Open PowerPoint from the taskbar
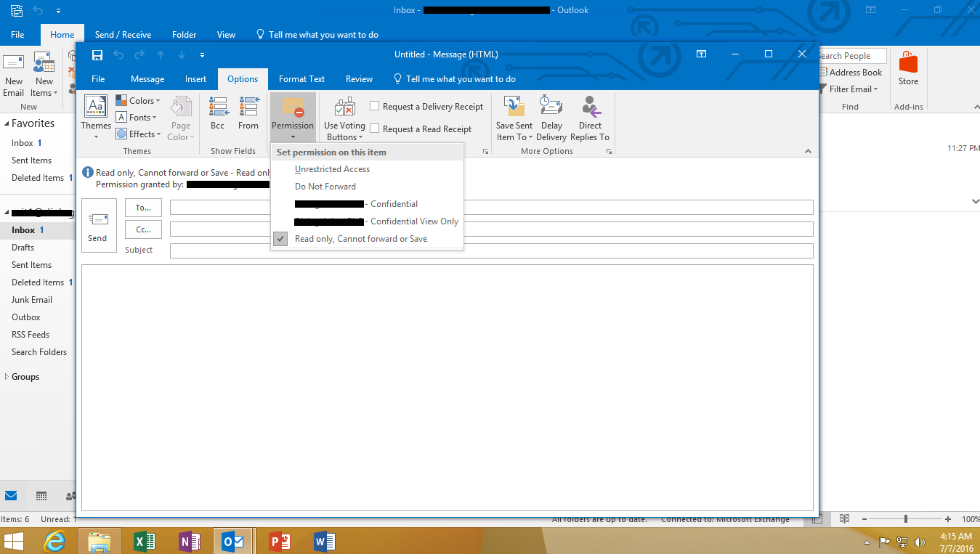The image size is (980, 554). point(280,541)
